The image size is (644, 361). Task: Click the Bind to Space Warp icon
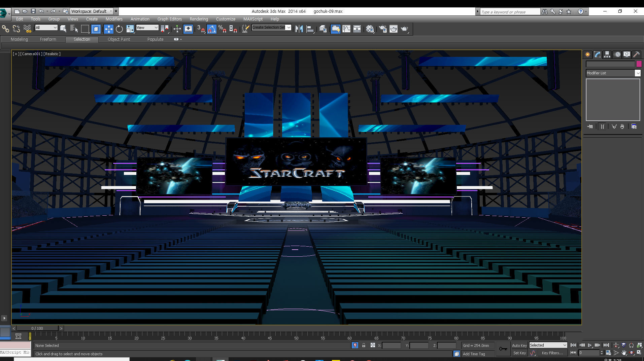pyautogui.click(x=27, y=29)
